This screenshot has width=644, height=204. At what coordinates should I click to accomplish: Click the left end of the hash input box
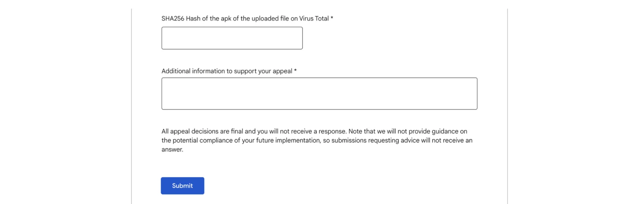coord(166,38)
